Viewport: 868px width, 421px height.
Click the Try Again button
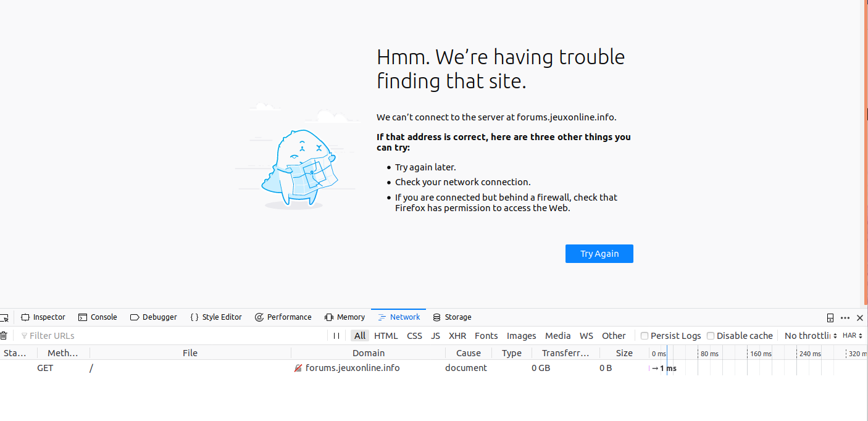tap(599, 254)
